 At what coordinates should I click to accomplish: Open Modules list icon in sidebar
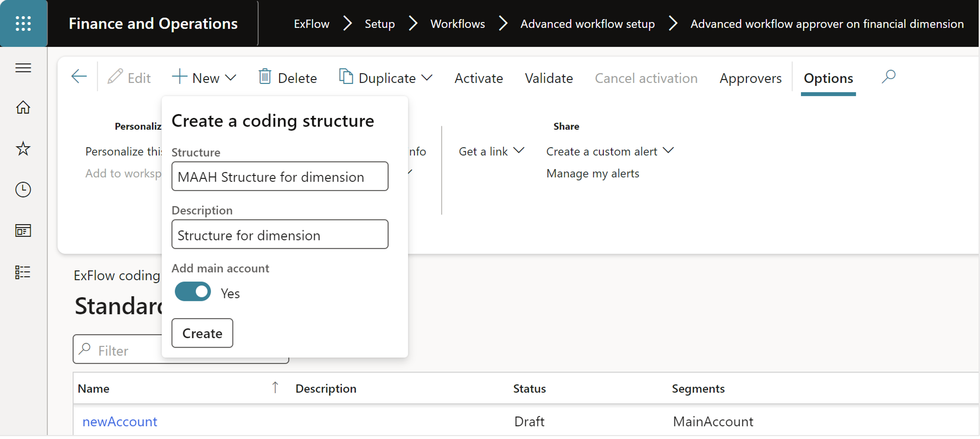tap(23, 272)
